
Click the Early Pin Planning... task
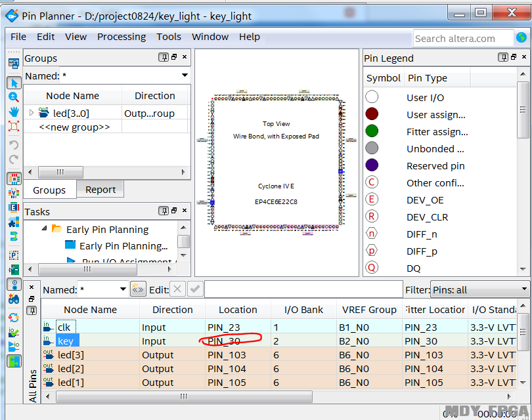(x=123, y=246)
